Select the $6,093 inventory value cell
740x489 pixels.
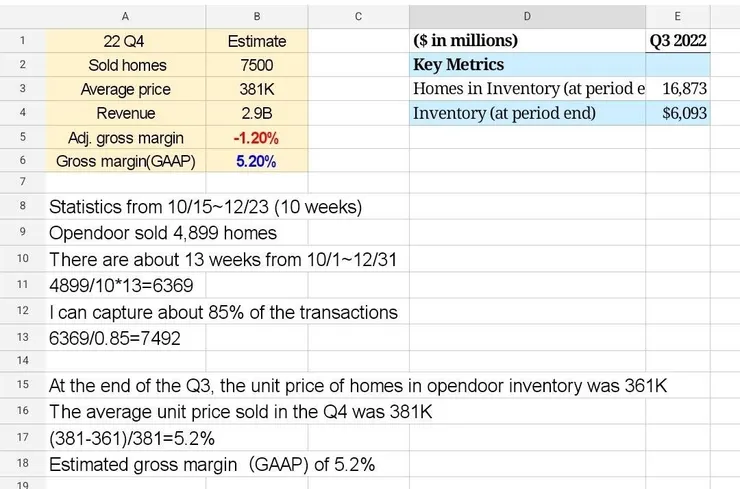(x=678, y=113)
